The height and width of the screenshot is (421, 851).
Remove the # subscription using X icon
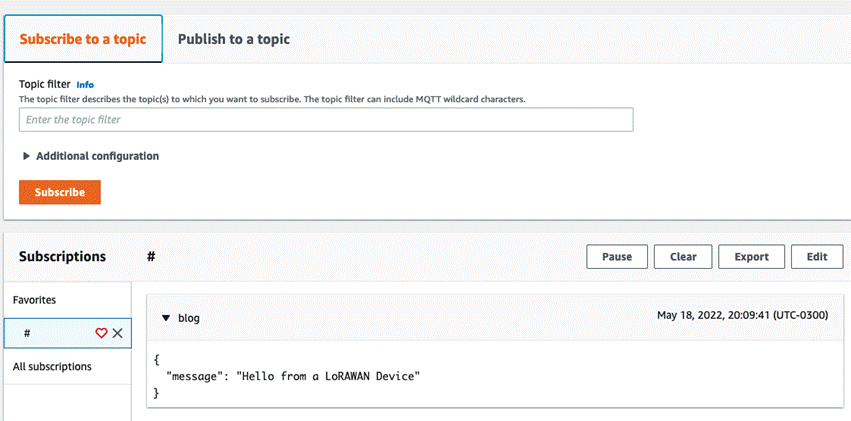pos(117,333)
